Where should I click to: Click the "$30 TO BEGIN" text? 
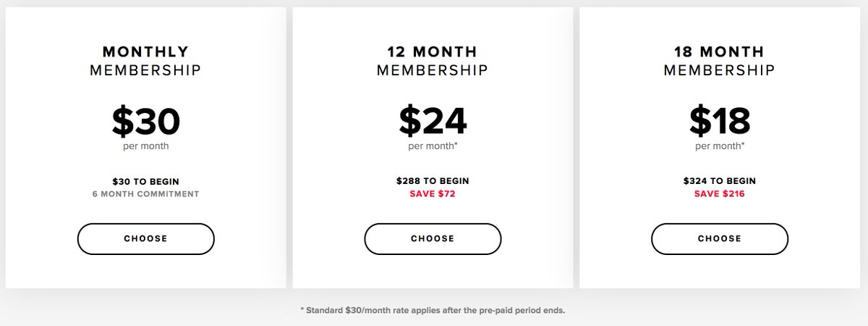(x=145, y=181)
